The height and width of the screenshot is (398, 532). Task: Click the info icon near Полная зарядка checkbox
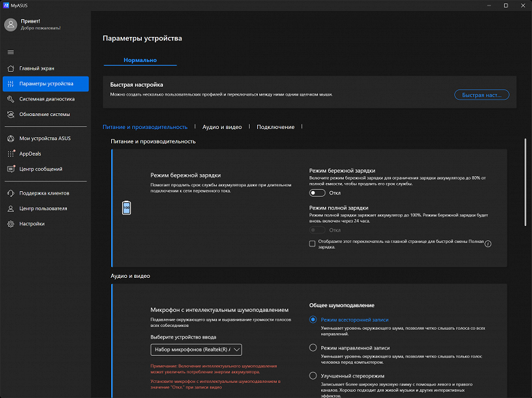tap(488, 244)
